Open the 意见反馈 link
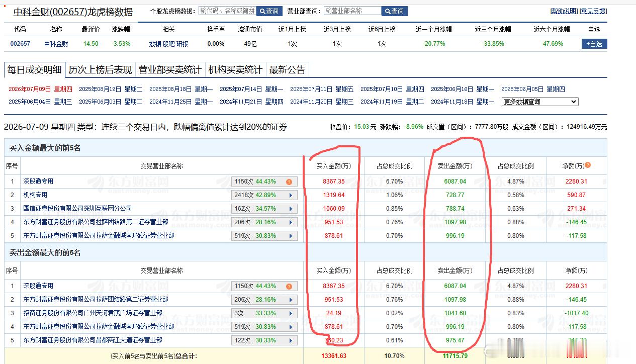This screenshot has width=636, height=364. pyautogui.click(x=593, y=11)
